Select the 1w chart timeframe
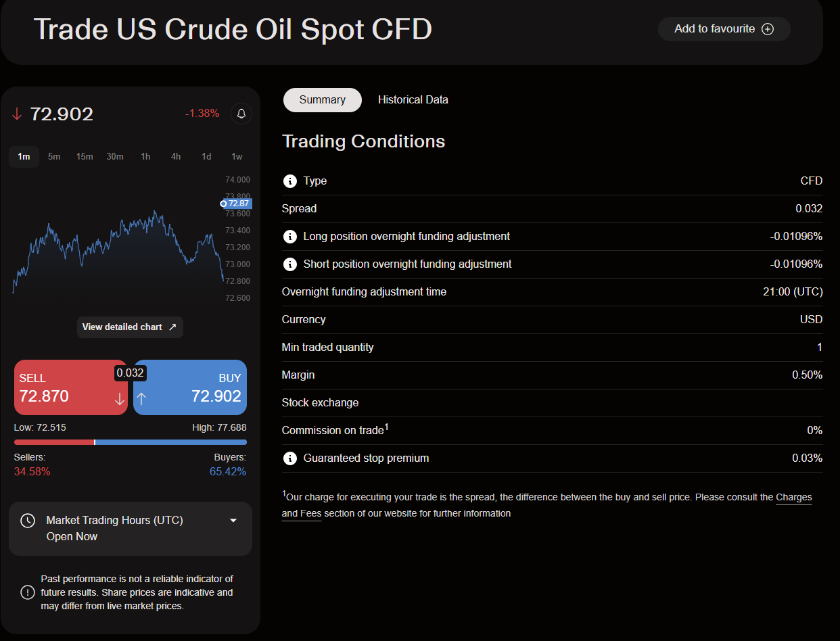 pos(237,157)
